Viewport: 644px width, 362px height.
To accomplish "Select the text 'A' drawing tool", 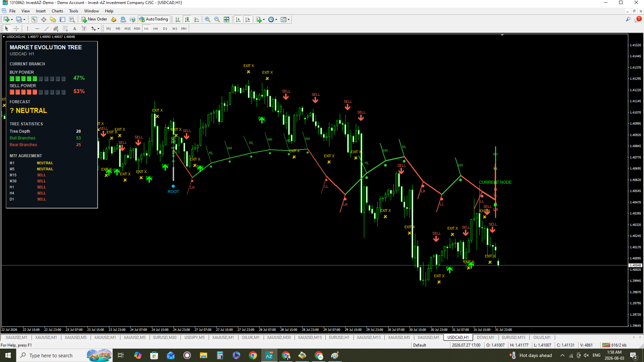I will (74, 28).
